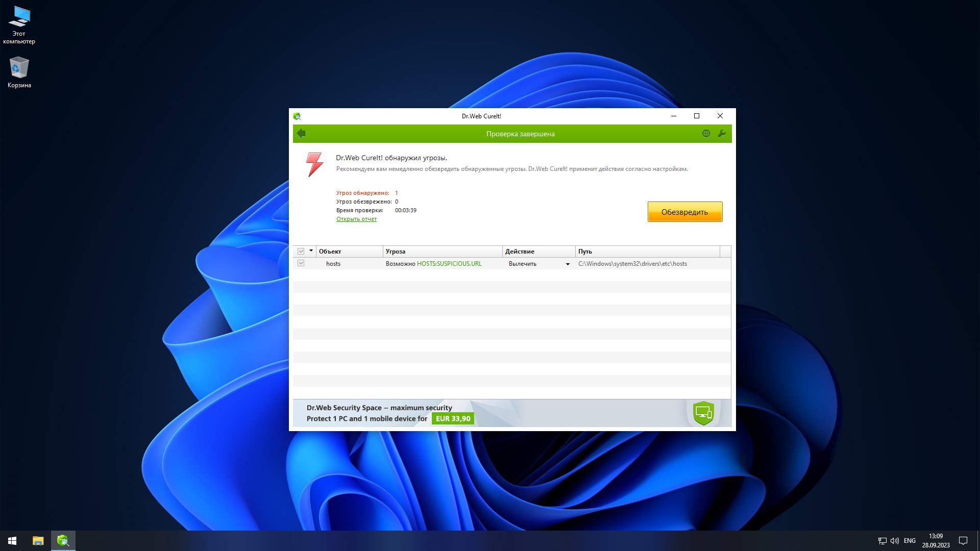Open the Windows Start menu
Screen dimensions: 980x551
tap(12, 540)
